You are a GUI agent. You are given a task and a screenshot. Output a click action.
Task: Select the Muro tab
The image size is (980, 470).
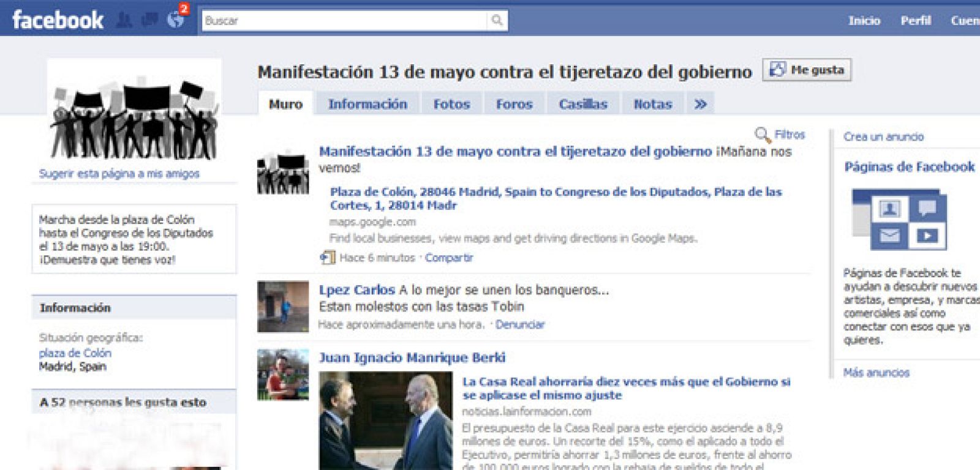tap(285, 104)
